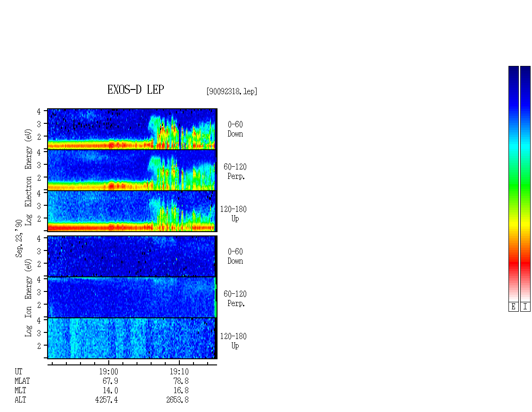Click the MLT value 16.8
The width and height of the screenshot is (532, 412).
pyautogui.click(x=181, y=391)
